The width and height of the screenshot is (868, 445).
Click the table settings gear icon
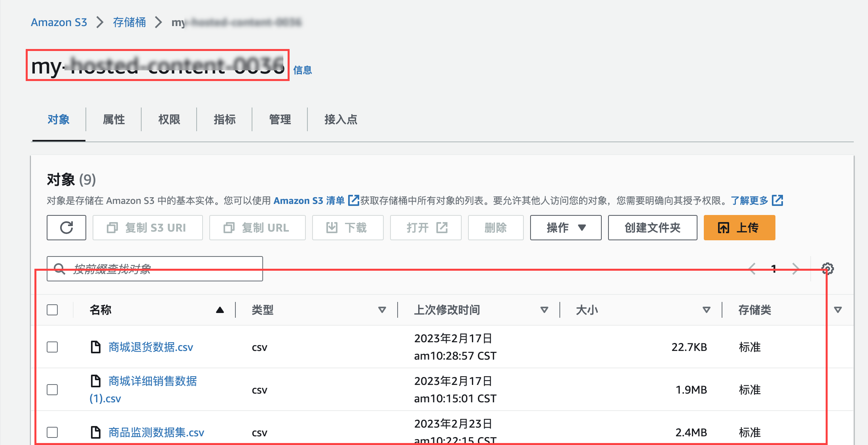827,269
